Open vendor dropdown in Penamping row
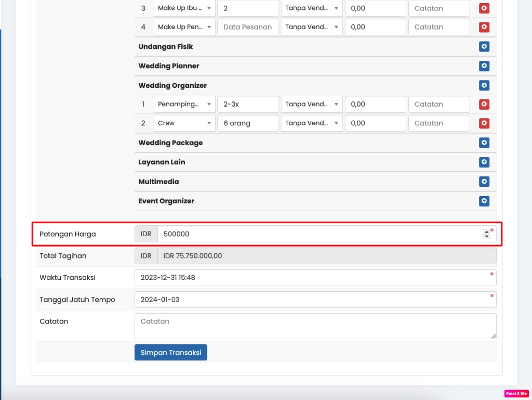 tap(311, 104)
